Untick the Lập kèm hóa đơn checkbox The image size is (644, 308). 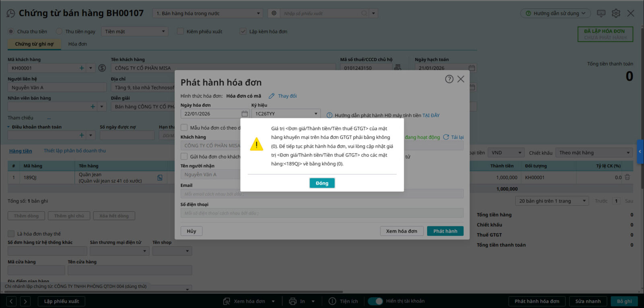pos(243,31)
